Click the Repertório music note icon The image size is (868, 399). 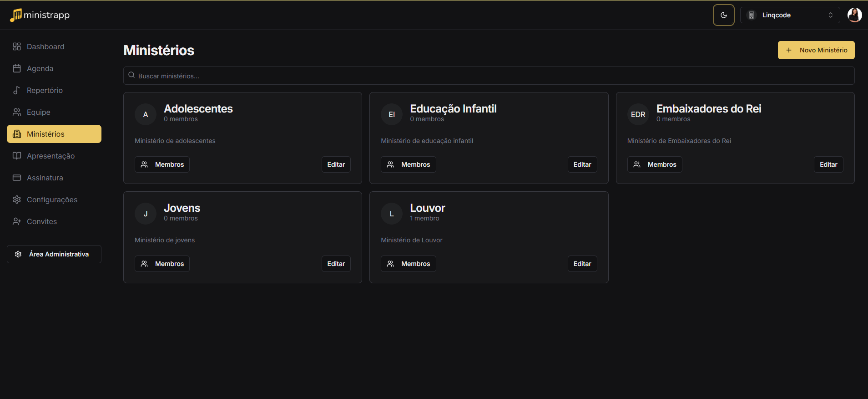pos(17,90)
